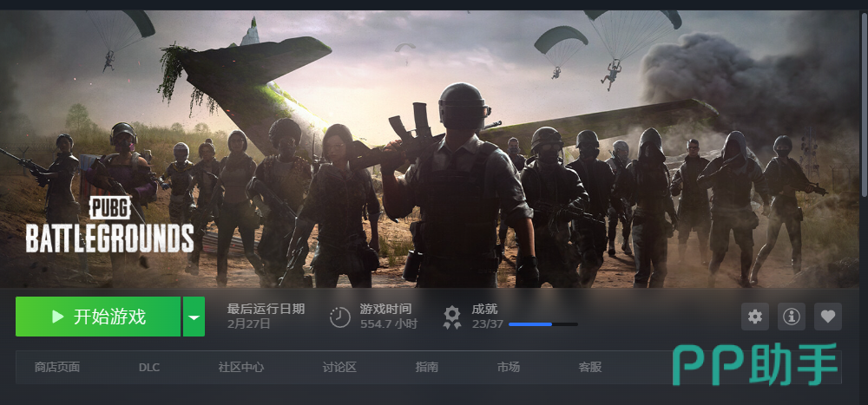Click the vertical scrollbar at right edge

[x=865, y=105]
